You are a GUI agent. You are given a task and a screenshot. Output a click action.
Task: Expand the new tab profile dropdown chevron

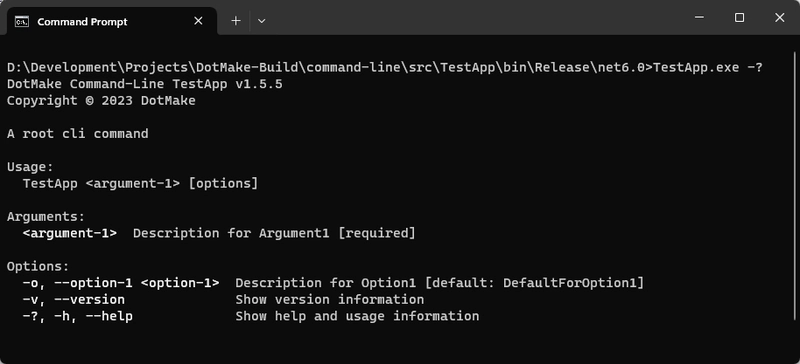pyautogui.click(x=261, y=21)
